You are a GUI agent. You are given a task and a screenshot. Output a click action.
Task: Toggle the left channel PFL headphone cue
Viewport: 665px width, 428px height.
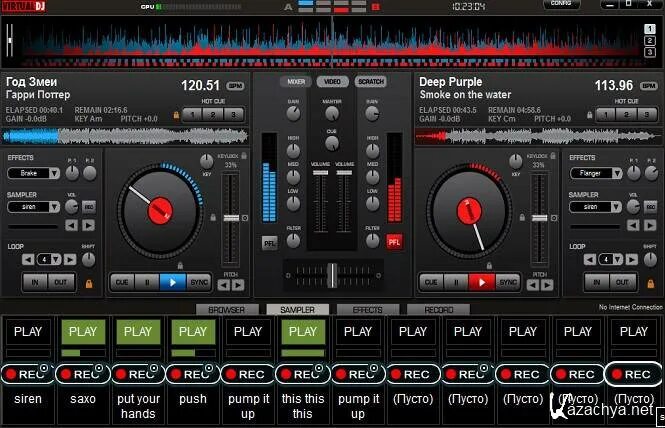[x=269, y=243]
